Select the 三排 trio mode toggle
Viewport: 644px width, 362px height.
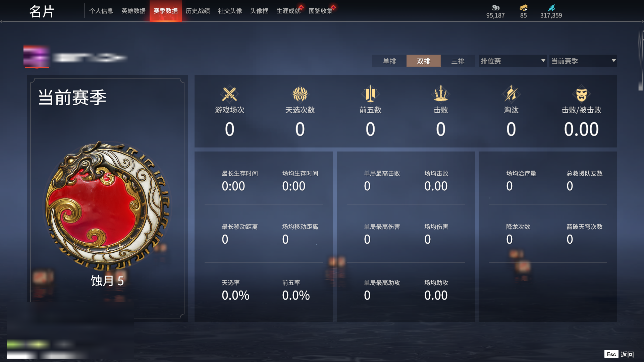click(x=458, y=61)
